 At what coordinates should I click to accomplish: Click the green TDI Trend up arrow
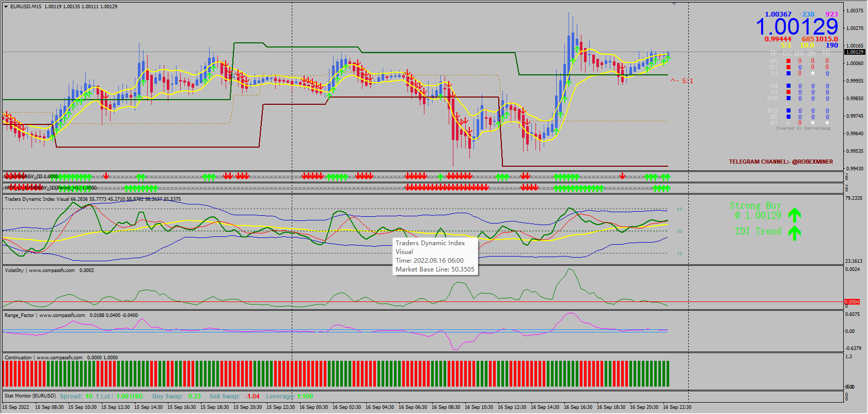795,233
